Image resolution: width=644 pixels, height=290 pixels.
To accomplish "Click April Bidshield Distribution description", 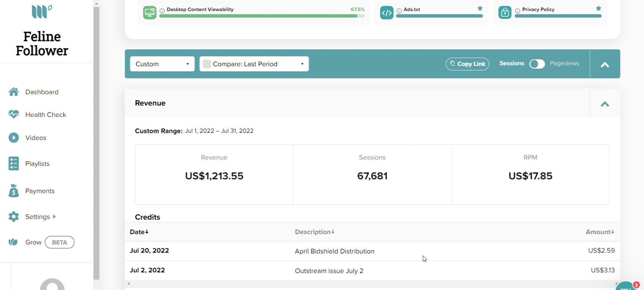I will click(334, 251).
